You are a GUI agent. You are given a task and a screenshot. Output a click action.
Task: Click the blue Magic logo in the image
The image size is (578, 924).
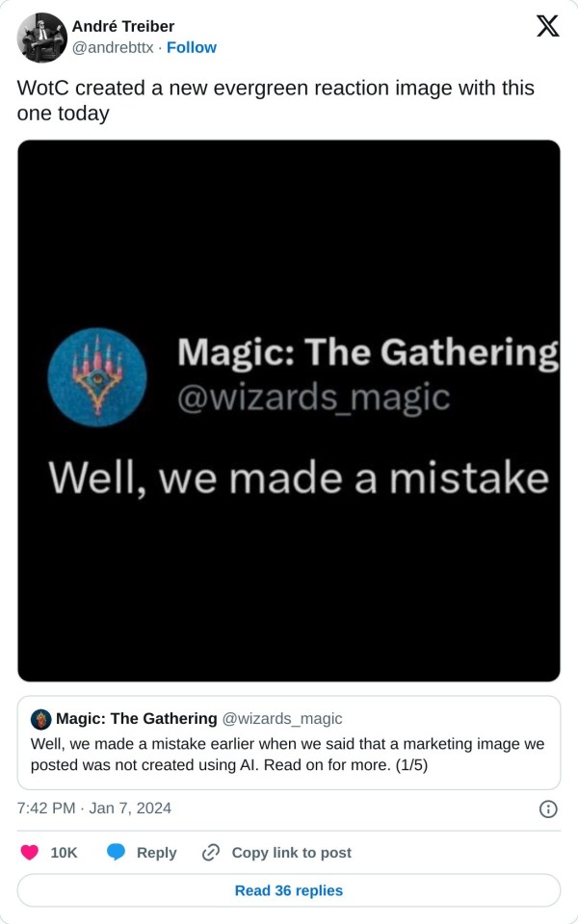[96, 377]
